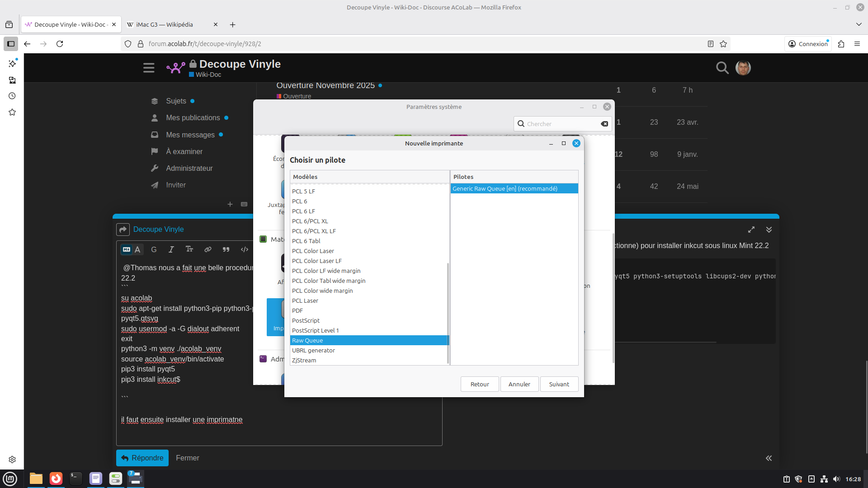
Task: Open the text size Tt dropdown
Action: coord(189,249)
